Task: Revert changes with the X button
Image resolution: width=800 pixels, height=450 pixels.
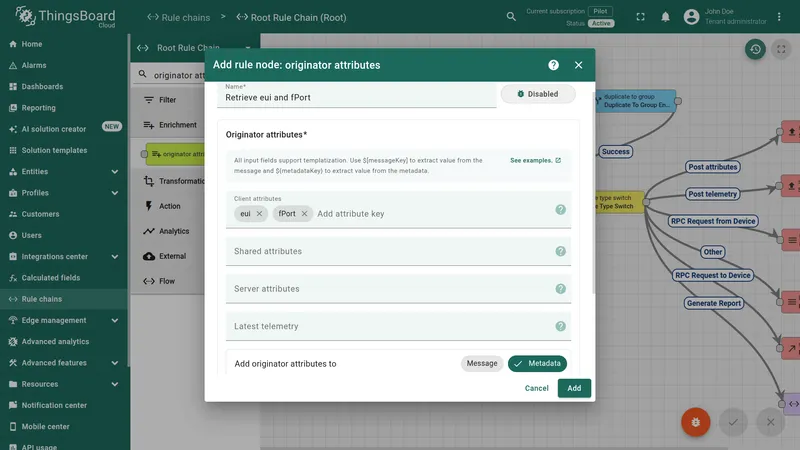Action: click(770, 422)
